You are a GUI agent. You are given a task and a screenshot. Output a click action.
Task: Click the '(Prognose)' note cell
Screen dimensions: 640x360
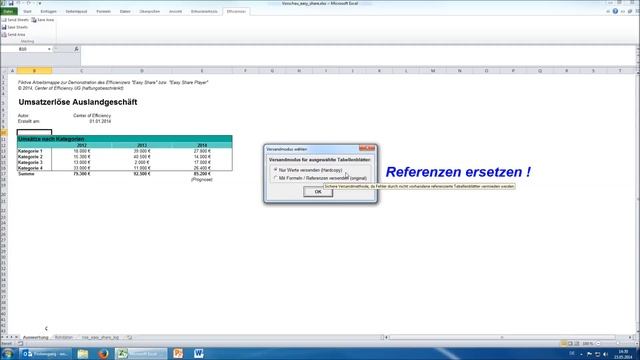(x=202, y=180)
